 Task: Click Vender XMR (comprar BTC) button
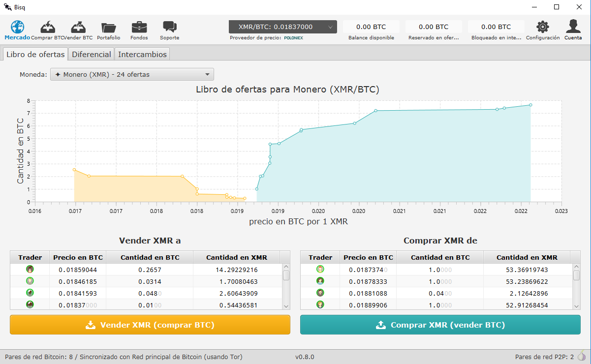pyautogui.click(x=150, y=325)
